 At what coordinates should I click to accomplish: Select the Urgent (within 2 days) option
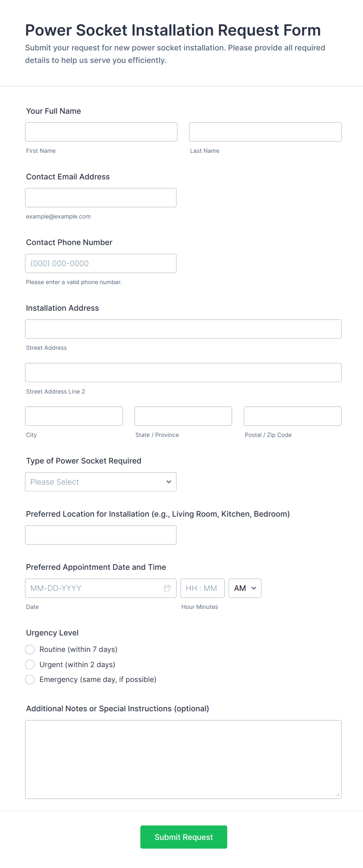pos(30,664)
